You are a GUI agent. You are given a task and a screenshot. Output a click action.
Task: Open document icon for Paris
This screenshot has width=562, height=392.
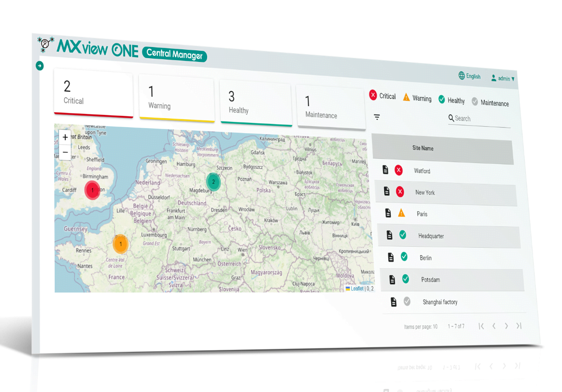(388, 213)
